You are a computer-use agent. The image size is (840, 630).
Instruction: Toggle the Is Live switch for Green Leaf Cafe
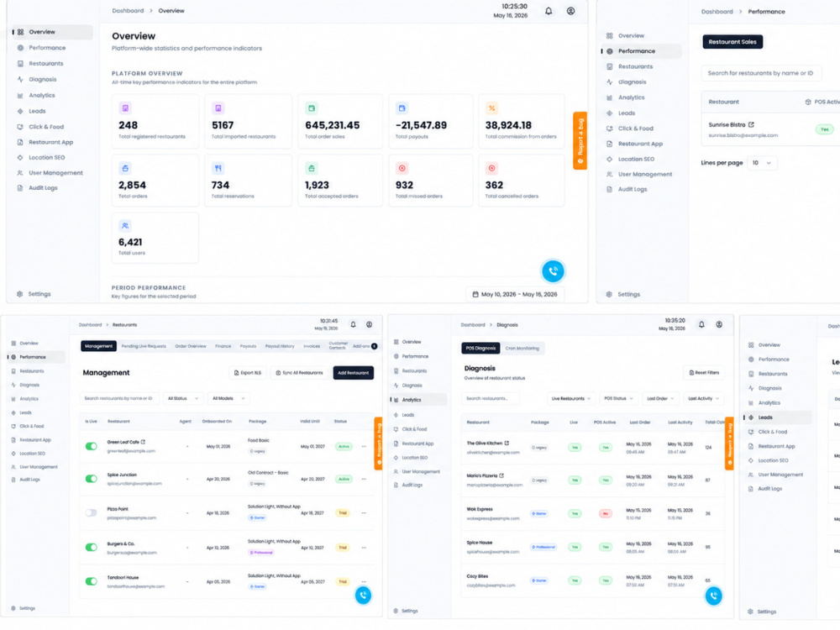(92, 446)
